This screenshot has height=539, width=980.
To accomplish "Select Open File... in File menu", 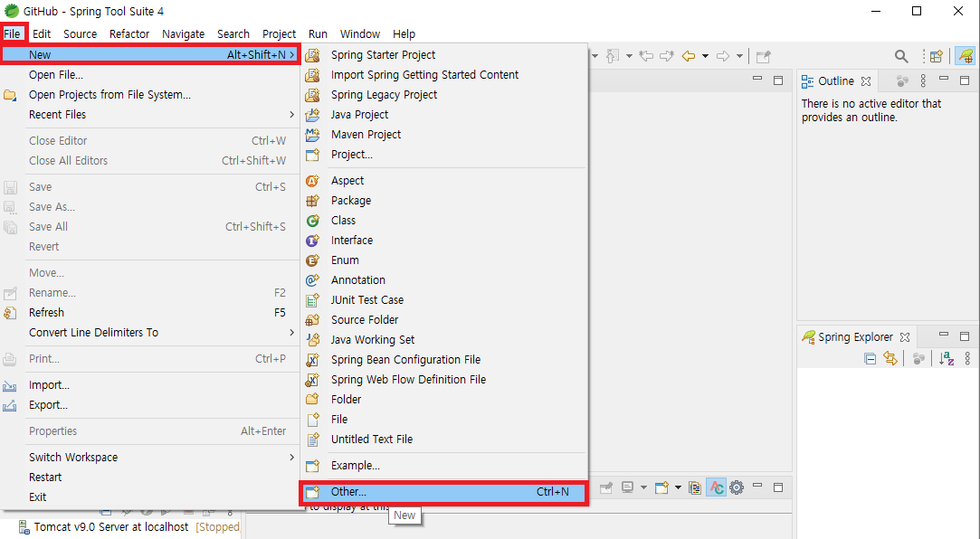I will (150, 75).
